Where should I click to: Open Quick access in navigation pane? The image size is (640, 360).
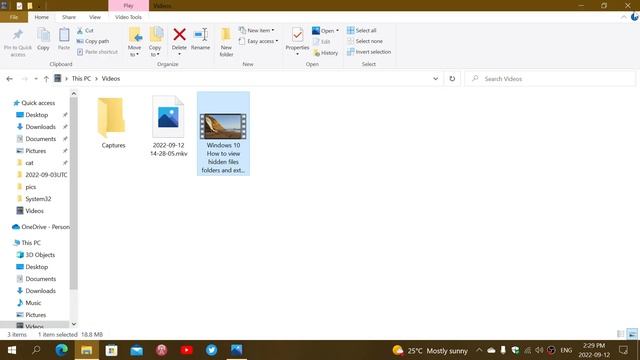point(38,103)
